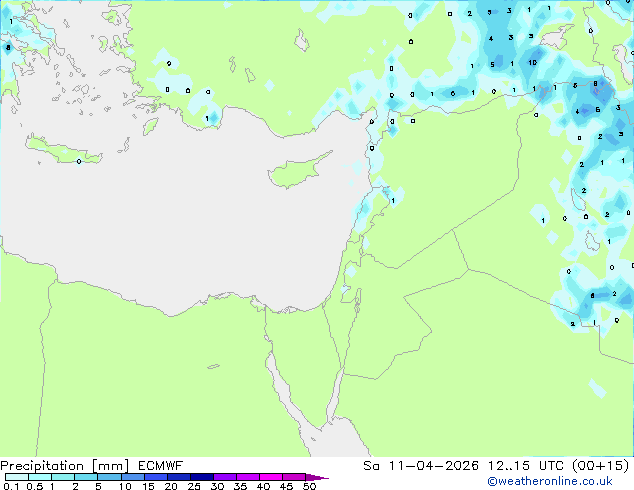634x490 pixels.
Task: Click the '40' legend scale label
Action: pyautogui.click(x=263, y=486)
